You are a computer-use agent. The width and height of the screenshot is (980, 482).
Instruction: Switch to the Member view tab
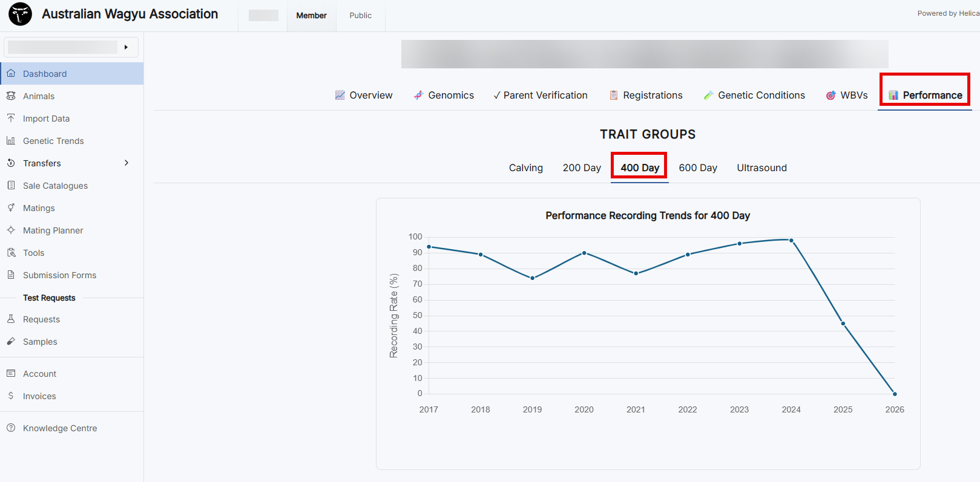(x=312, y=16)
